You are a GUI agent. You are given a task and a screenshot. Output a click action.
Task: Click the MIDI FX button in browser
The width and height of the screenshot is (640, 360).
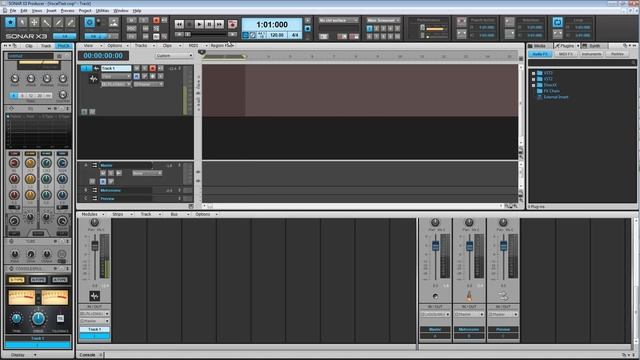pos(565,54)
